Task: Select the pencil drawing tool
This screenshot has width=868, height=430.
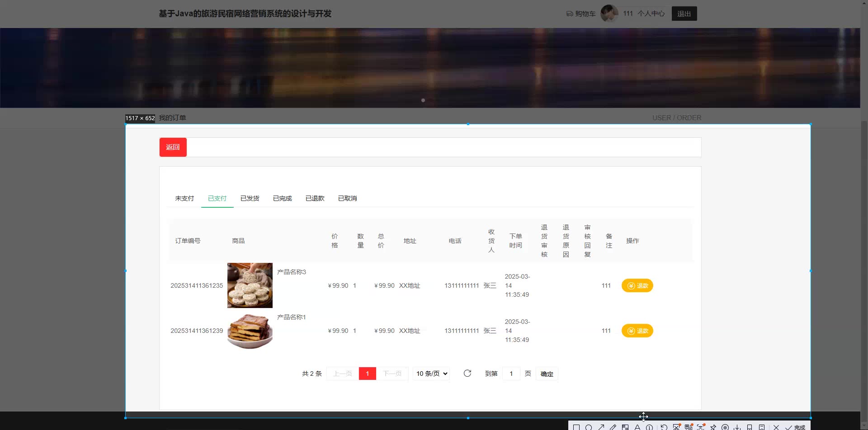Action: pos(613,427)
